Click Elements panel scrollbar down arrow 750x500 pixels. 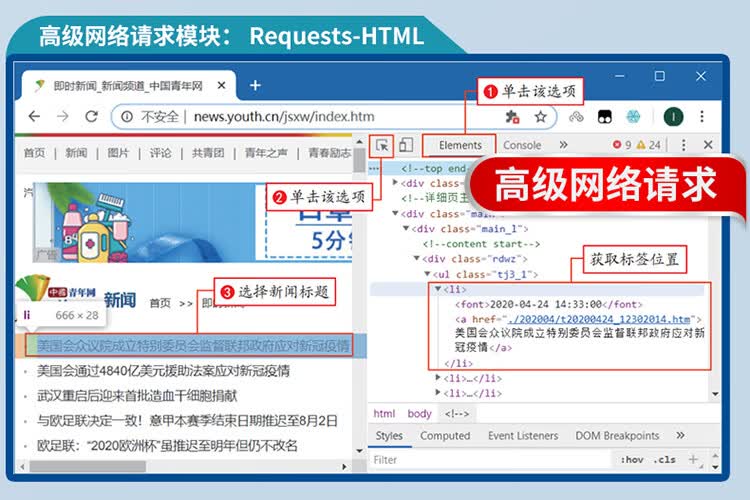coord(715,394)
